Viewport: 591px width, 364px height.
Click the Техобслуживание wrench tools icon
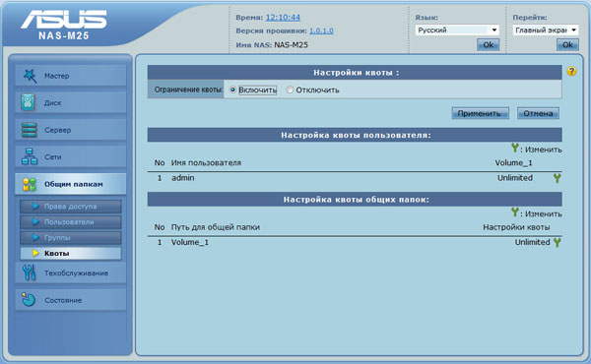pyautogui.click(x=29, y=273)
